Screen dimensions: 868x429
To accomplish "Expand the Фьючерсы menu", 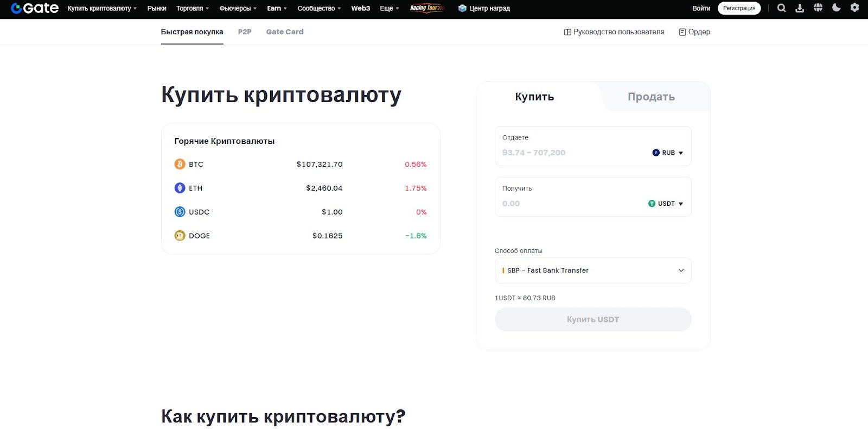I will [x=238, y=8].
